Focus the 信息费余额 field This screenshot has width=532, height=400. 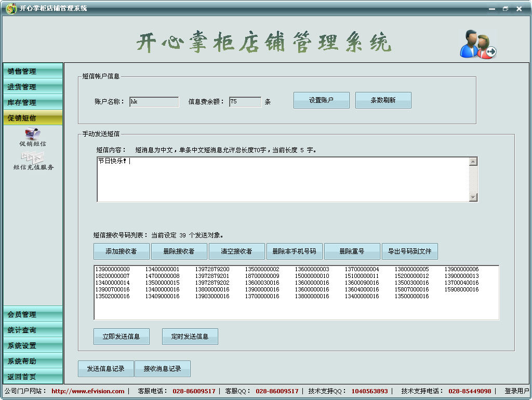[x=245, y=102]
